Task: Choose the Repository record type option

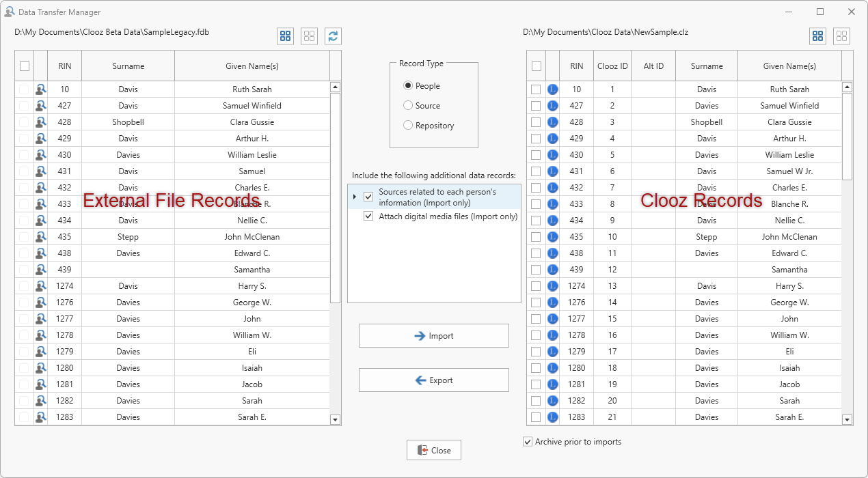Action: (x=408, y=126)
